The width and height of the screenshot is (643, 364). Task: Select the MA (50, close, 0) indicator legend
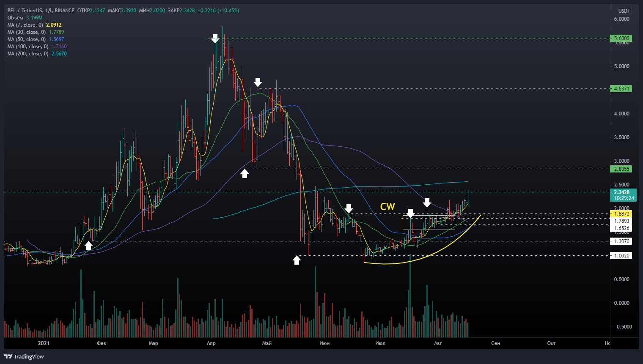pos(36,39)
